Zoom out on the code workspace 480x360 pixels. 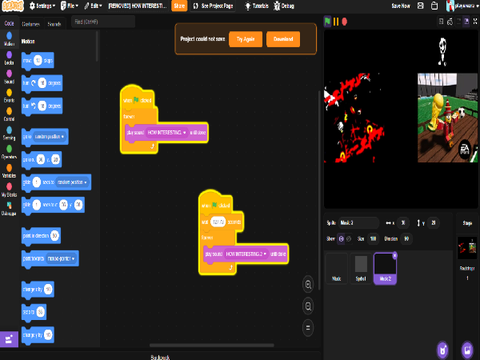(308, 306)
